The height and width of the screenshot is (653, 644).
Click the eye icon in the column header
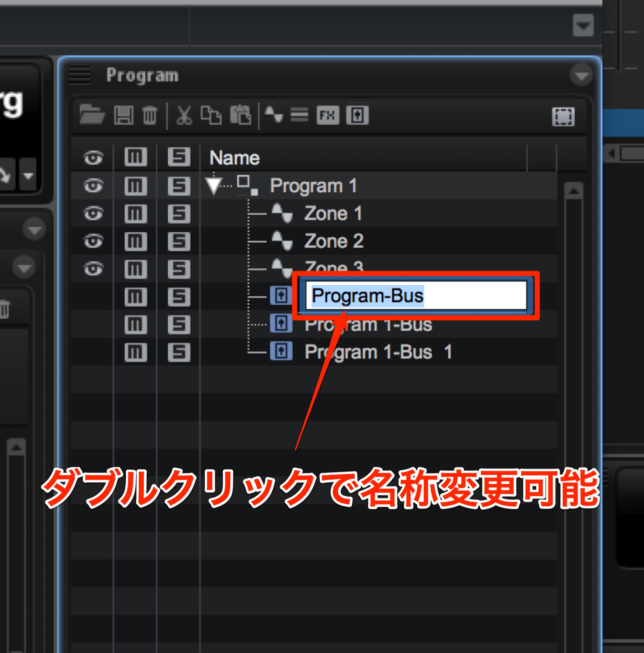pyautogui.click(x=93, y=158)
